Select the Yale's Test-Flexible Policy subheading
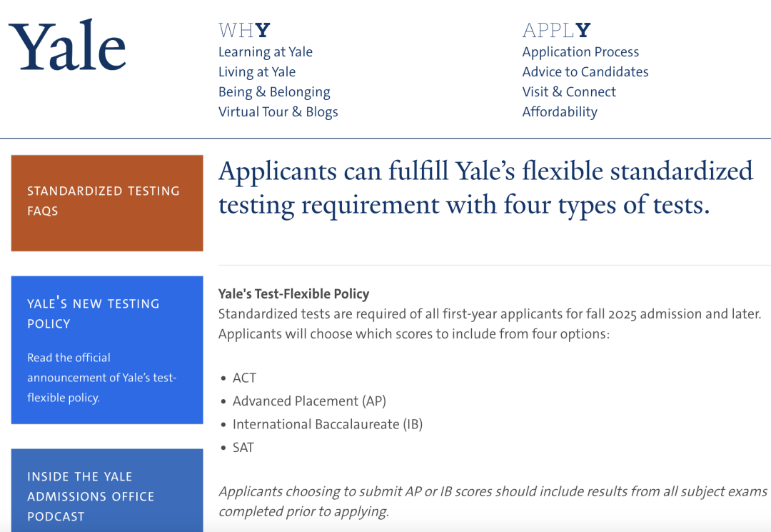Screen dimensions: 771x532 point(293,293)
